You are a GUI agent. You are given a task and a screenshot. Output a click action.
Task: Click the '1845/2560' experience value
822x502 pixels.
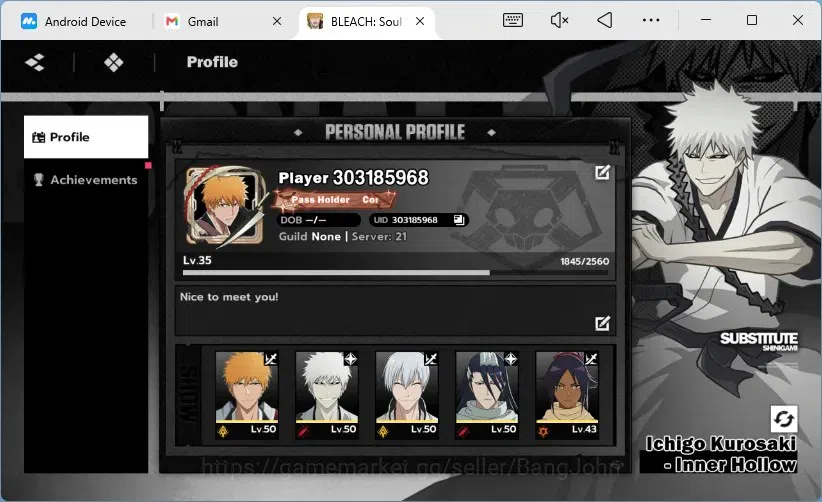point(585,261)
